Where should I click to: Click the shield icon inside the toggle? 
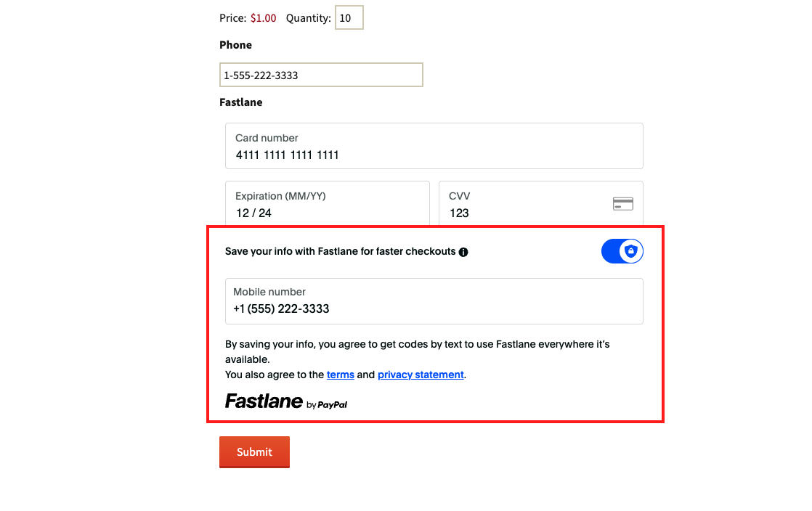(630, 251)
